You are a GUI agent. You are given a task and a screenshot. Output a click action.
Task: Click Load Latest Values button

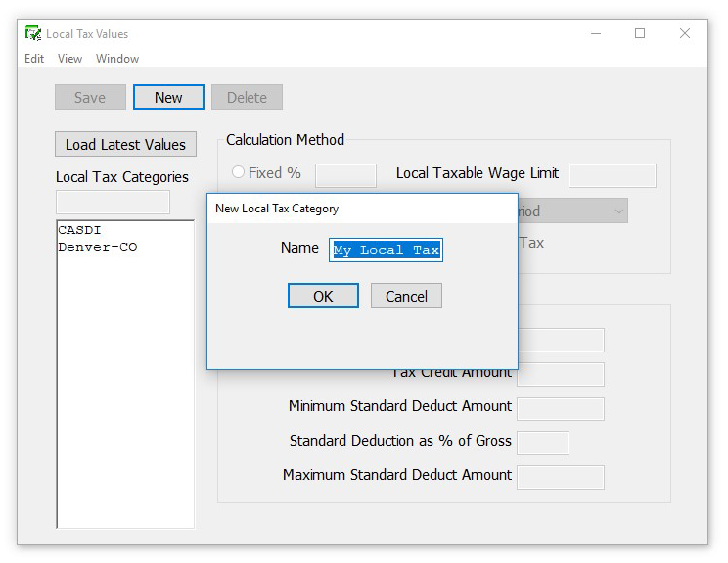(125, 145)
